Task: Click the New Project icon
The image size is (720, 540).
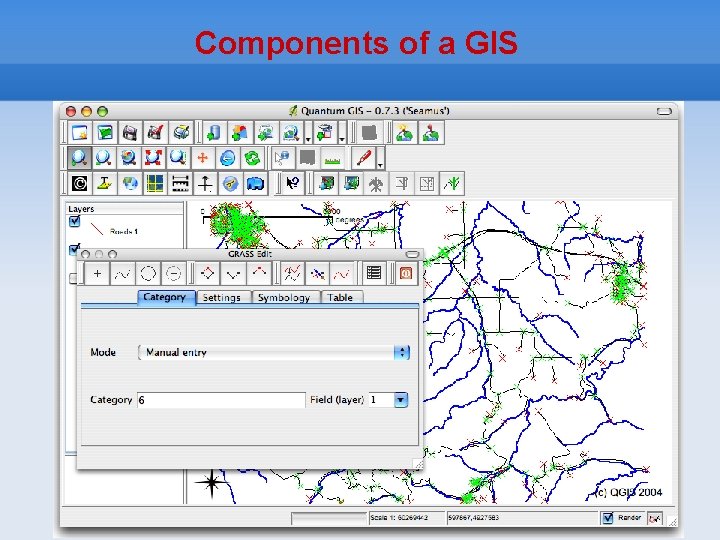Action: [x=80, y=133]
